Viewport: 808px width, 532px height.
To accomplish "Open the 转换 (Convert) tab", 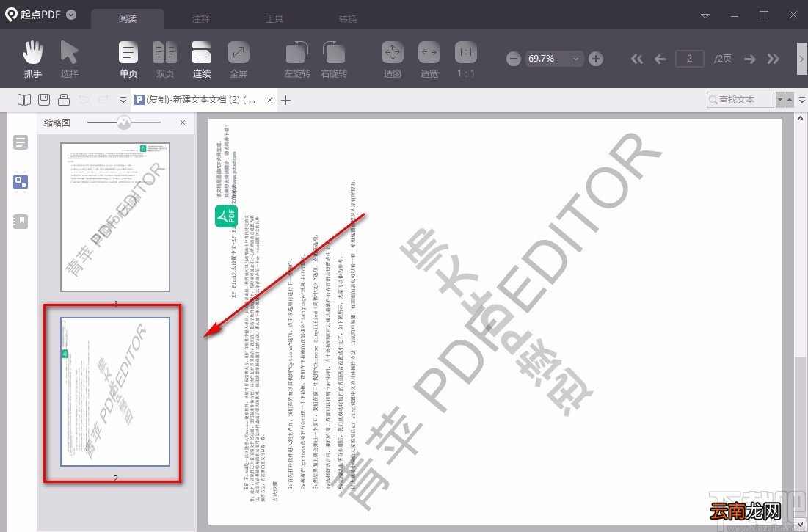I will coord(348,19).
